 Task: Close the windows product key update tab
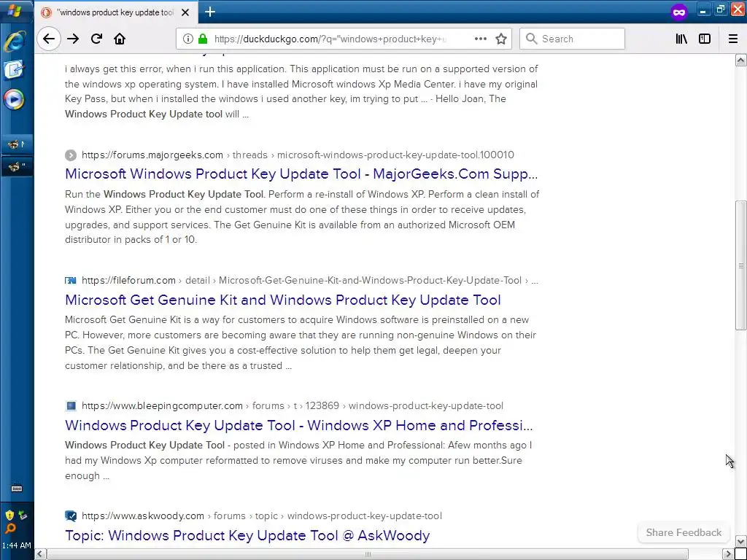tap(185, 12)
